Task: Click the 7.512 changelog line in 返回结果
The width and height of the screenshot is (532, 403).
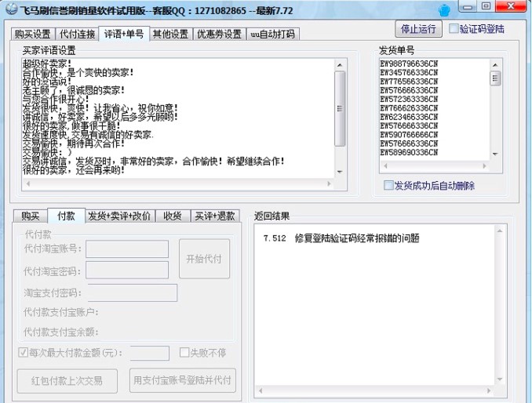Action: (x=341, y=238)
